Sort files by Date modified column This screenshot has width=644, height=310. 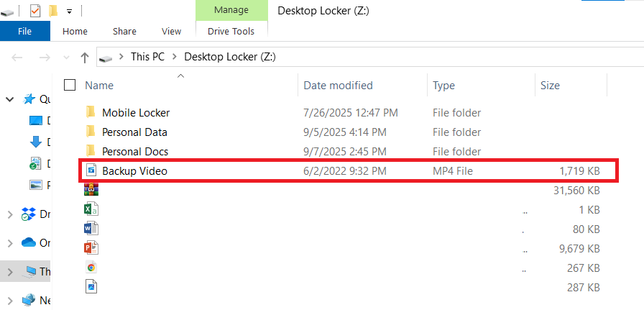click(x=338, y=85)
